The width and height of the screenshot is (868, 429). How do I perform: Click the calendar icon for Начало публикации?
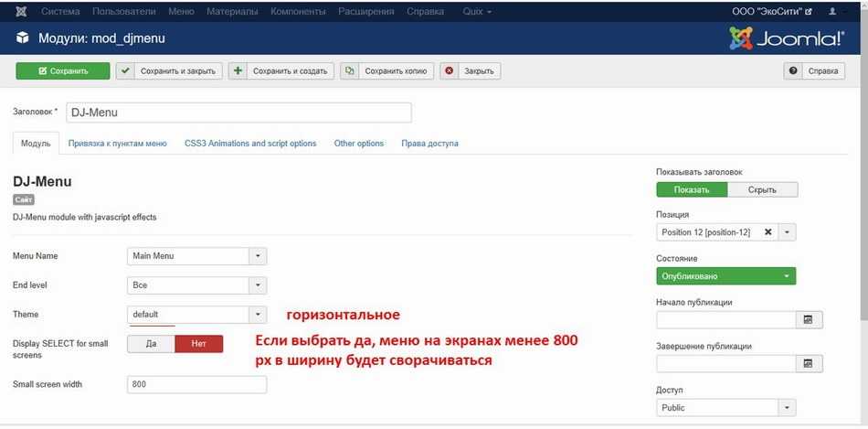click(808, 320)
